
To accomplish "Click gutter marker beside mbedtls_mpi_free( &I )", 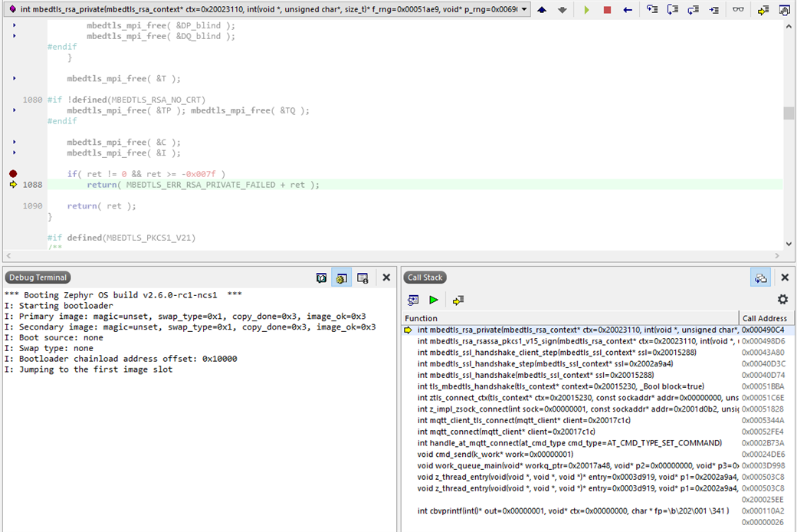I will point(15,153).
